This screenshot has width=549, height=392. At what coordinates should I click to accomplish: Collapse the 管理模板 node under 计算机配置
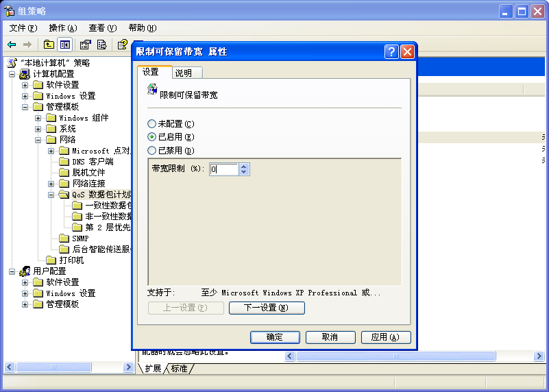pos(25,107)
